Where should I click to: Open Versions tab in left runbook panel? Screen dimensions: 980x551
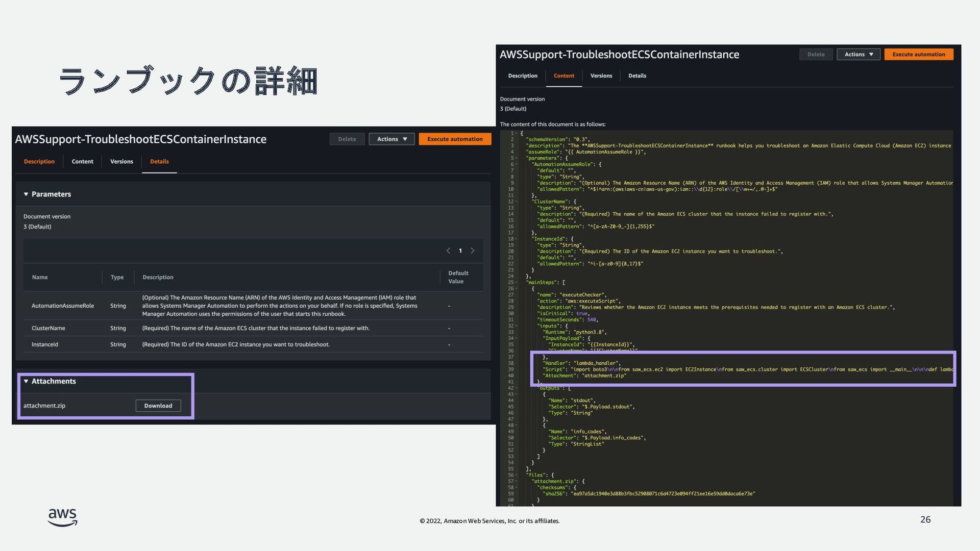(x=121, y=161)
